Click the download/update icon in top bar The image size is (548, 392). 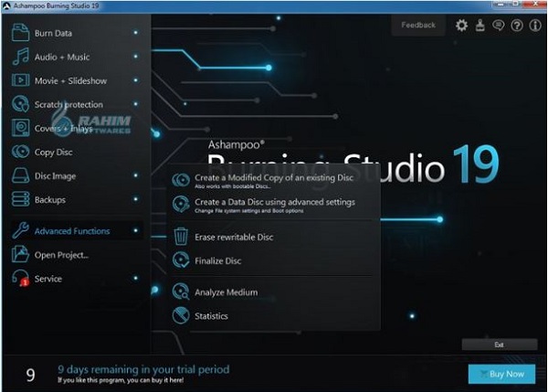480,26
